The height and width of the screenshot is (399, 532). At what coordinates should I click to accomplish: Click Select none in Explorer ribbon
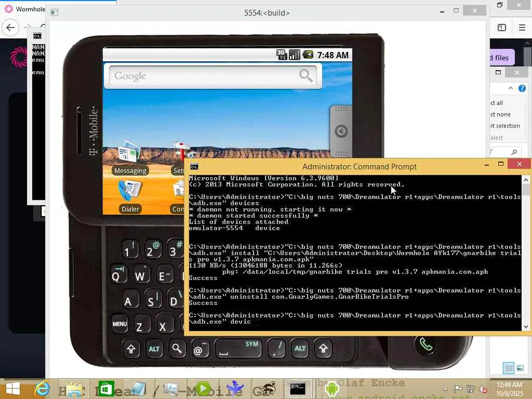pos(500,114)
